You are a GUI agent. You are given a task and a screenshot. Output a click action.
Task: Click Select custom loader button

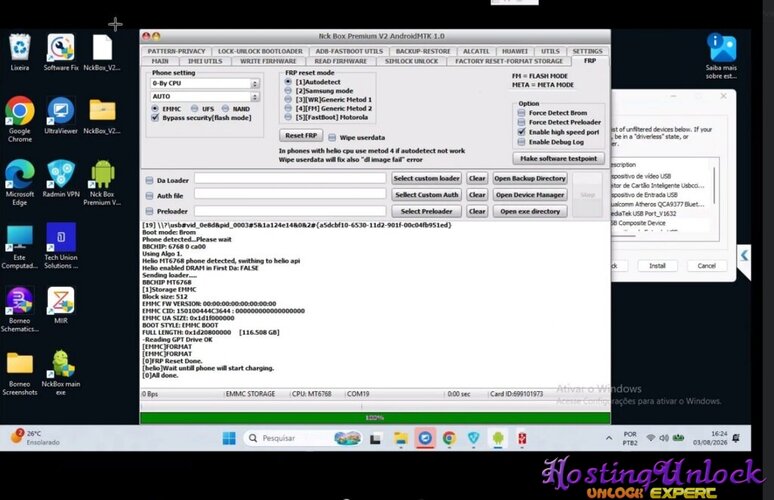(426, 178)
